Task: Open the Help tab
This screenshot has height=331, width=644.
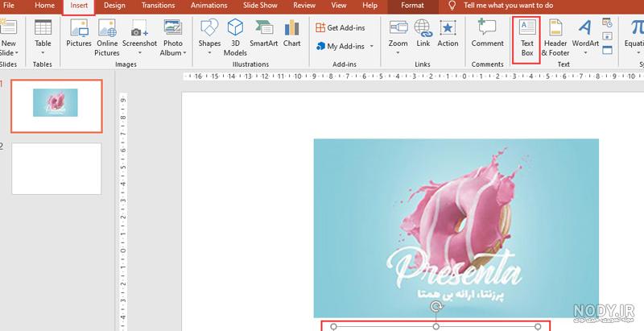Action: click(369, 6)
